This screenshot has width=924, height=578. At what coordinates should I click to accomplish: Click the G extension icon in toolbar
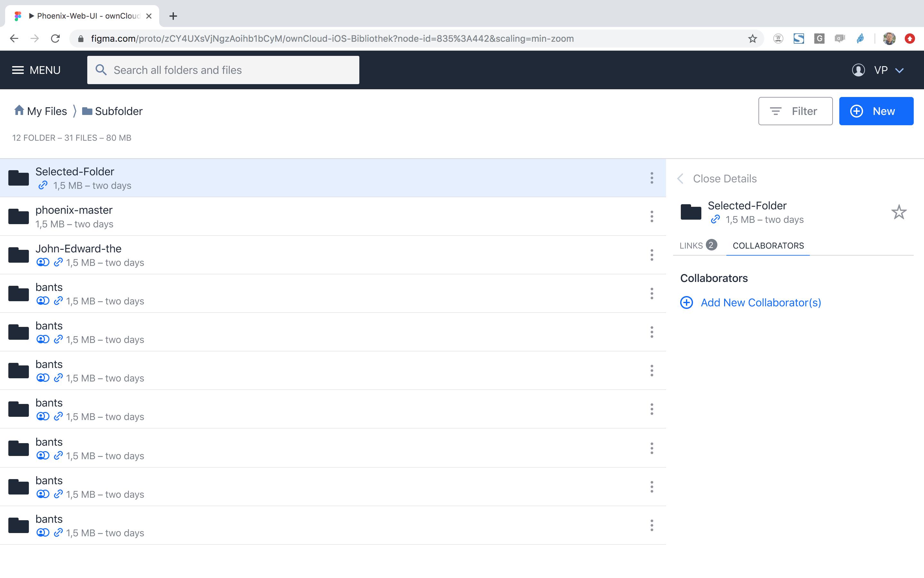[x=819, y=39]
